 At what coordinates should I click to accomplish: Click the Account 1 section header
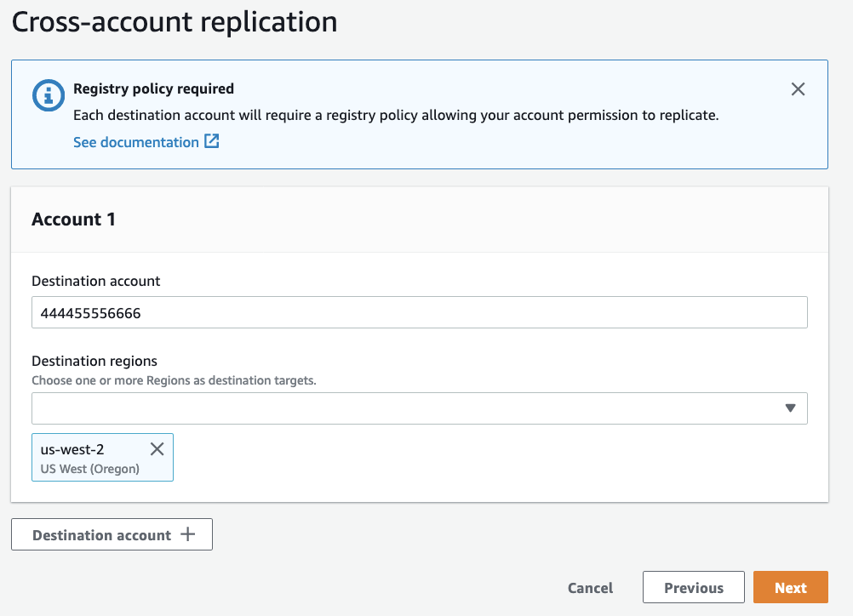pos(74,220)
